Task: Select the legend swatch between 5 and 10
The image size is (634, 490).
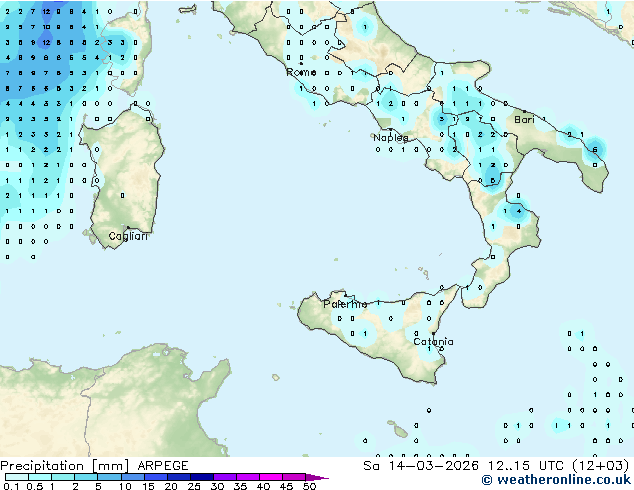Action: [x=110, y=477]
